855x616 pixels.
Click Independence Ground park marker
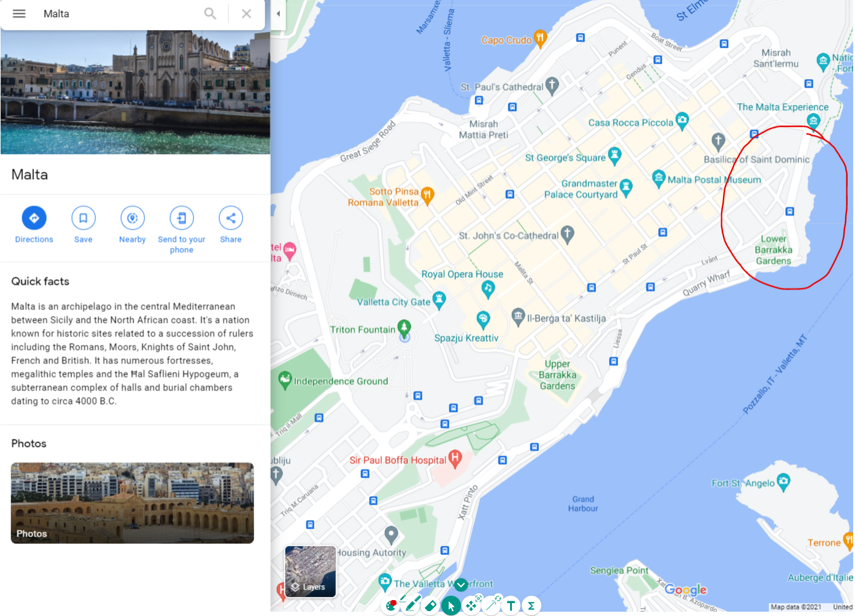coord(285,380)
